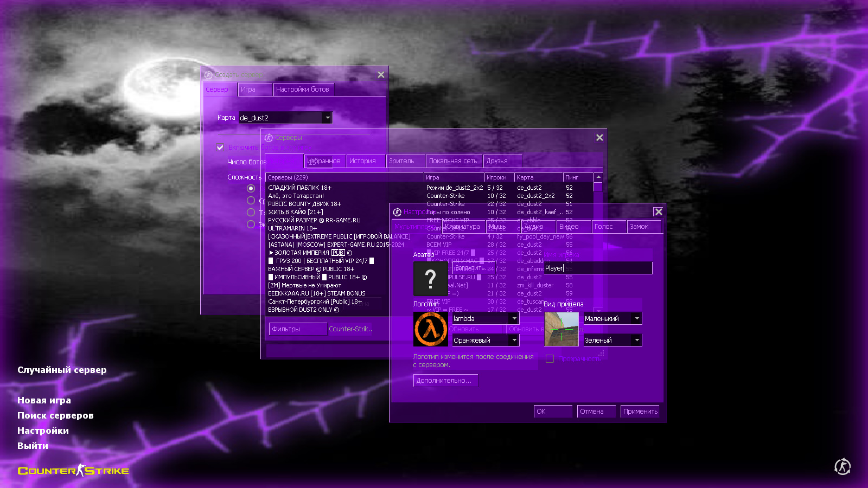The width and height of the screenshot is (868, 488).
Task: Switch to the Видео settings tab
Action: pos(569,227)
